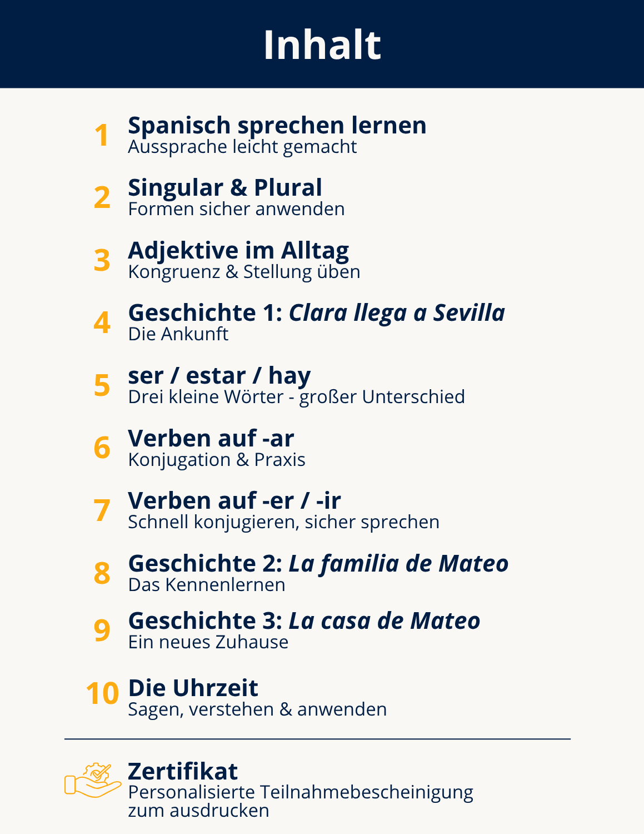Open the "Verben auf -ar" chapter
This screenshot has height=834, width=644.
[211, 439]
